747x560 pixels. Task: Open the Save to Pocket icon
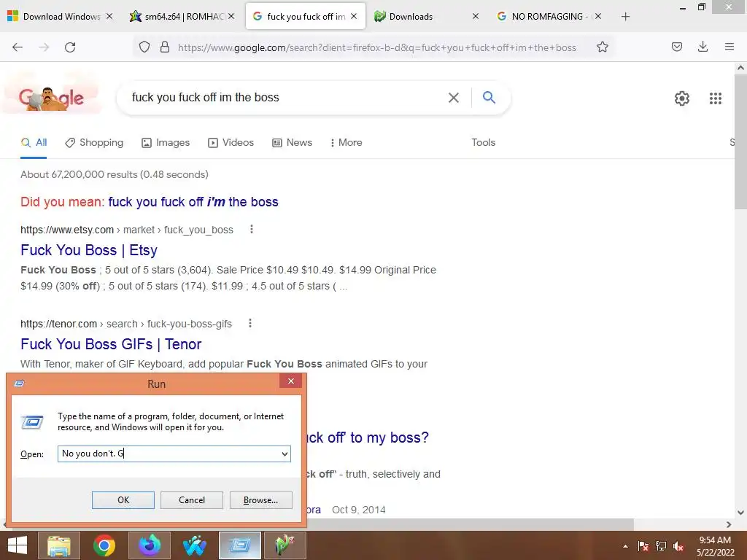coord(676,47)
